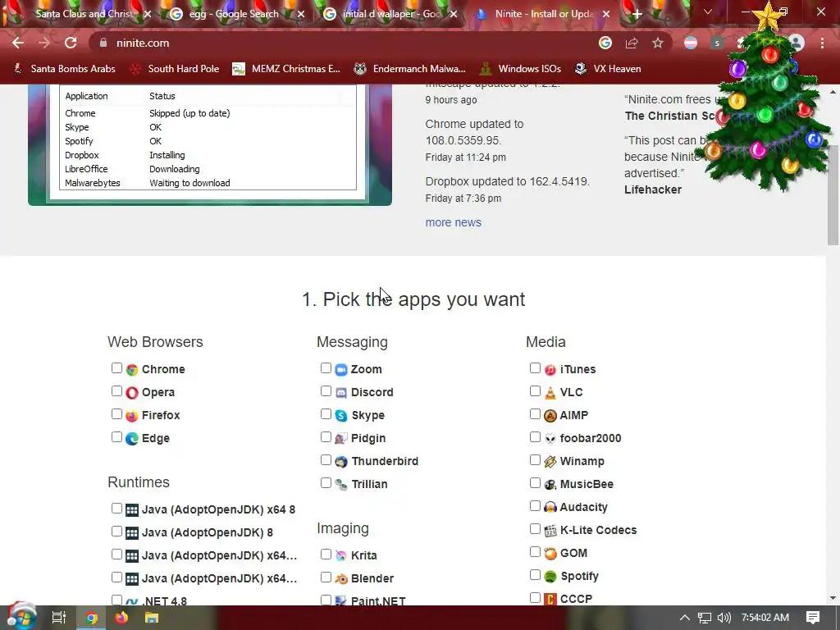Open the Santa Bombs Arabs bookmark
This screenshot has height=630, width=840.
(x=64, y=69)
